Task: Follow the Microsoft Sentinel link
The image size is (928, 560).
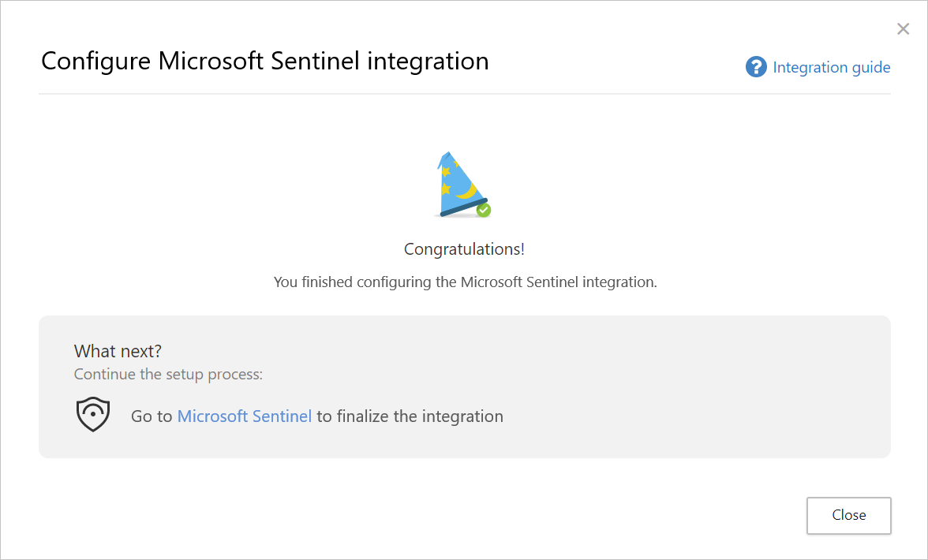Action: [x=244, y=416]
